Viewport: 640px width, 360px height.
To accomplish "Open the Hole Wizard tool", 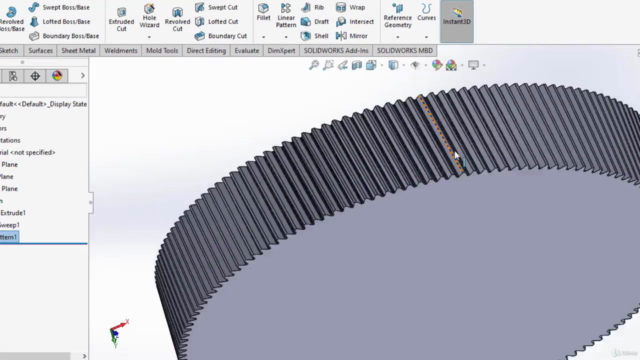I will (149, 16).
